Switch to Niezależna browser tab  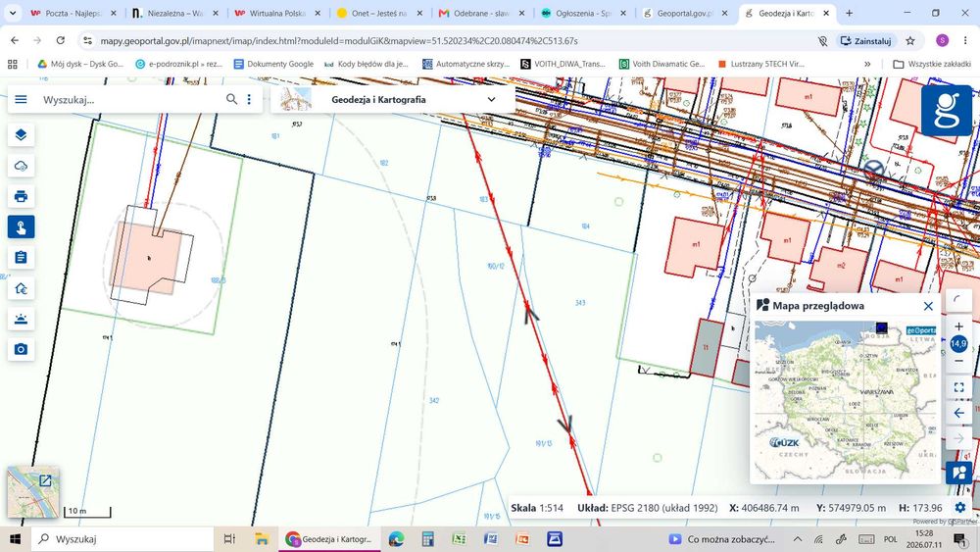coord(175,13)
